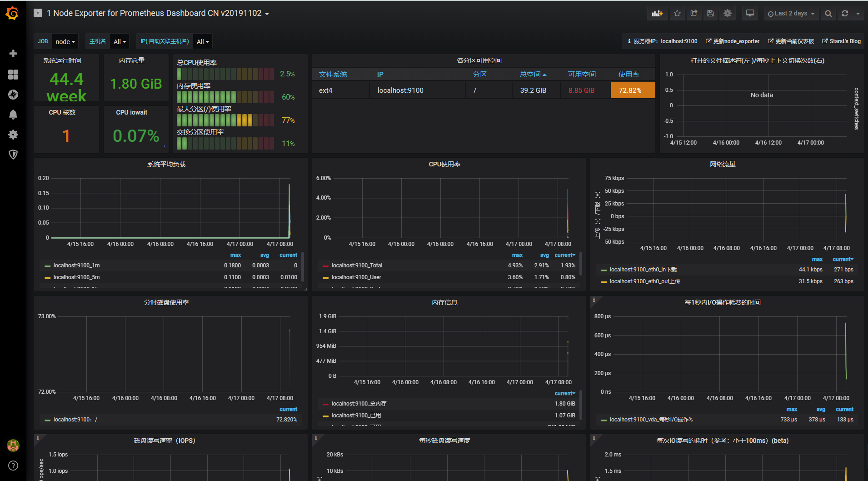Open the Grafana home logo
The width and height of the screenshot is (868, 481).
(x=13, y=13)
